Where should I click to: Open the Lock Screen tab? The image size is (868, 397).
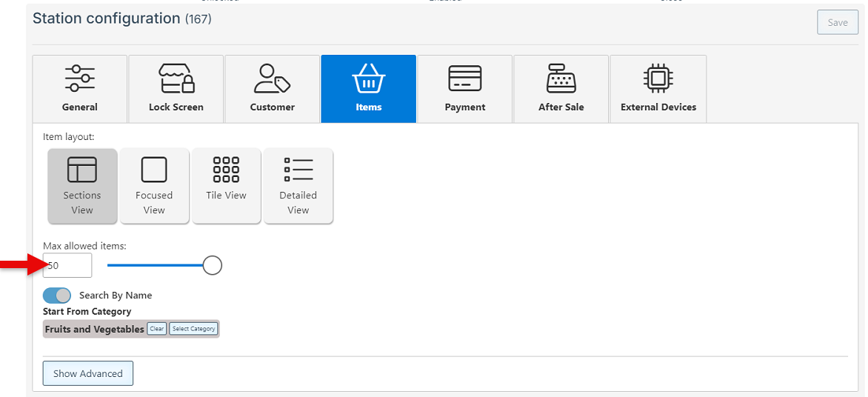coord(176,89)
